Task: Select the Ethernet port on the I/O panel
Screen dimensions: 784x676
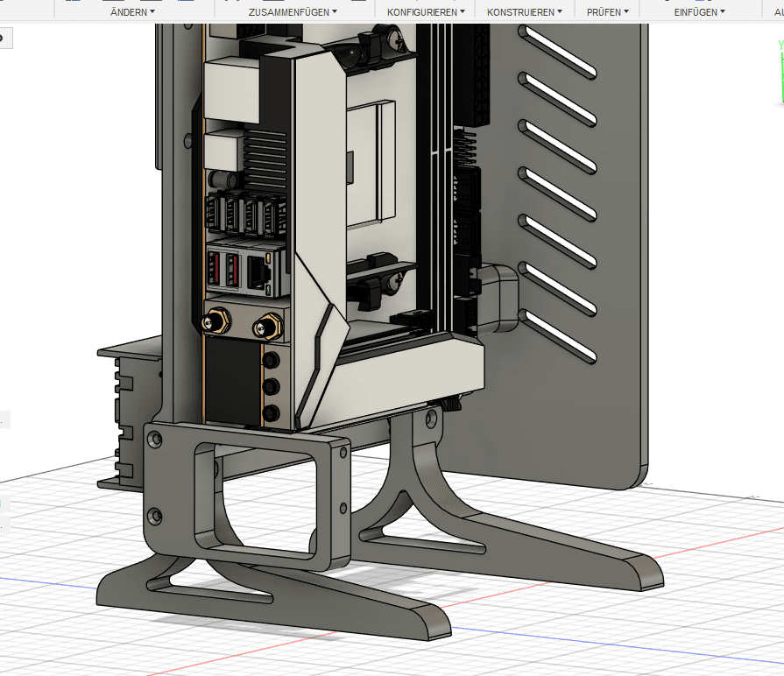Action: pos(259,273)
